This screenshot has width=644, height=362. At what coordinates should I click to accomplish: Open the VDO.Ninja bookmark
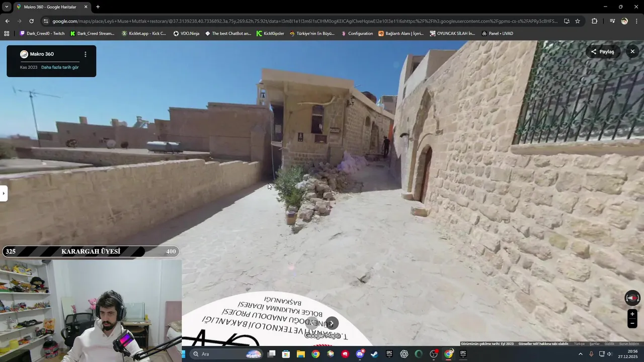click(x=186, y=34)
